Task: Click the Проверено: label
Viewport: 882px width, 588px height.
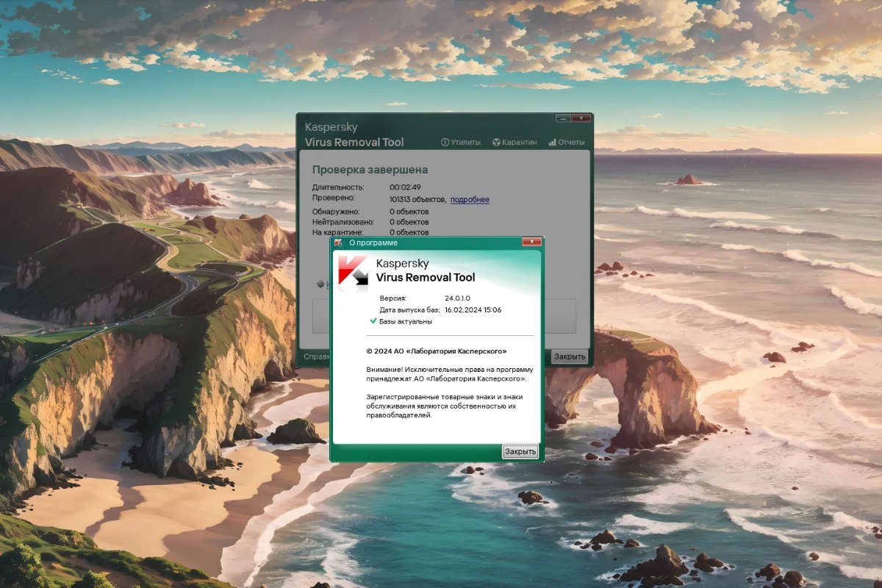Action: (x=333, y=198)
